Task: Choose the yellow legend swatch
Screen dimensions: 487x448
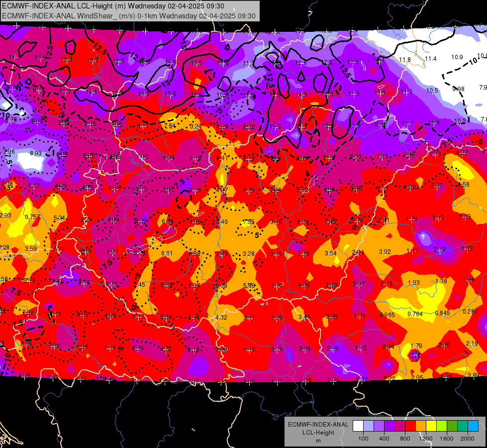Action: pos(431,426)
